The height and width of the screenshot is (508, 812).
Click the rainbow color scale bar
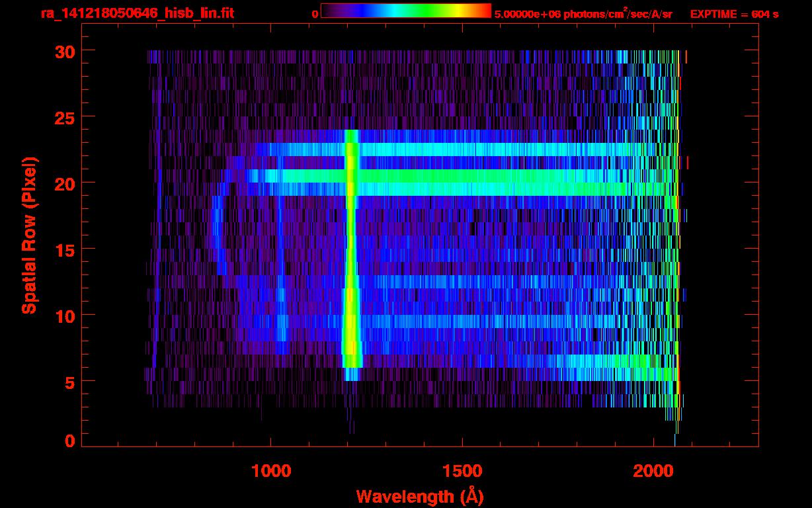click(406, 11)
